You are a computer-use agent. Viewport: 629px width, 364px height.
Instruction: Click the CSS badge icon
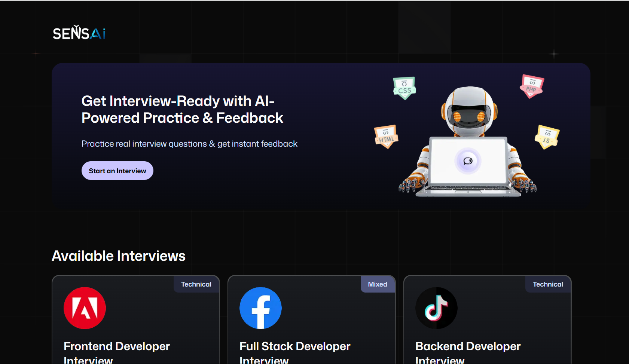tap(404, 88)
